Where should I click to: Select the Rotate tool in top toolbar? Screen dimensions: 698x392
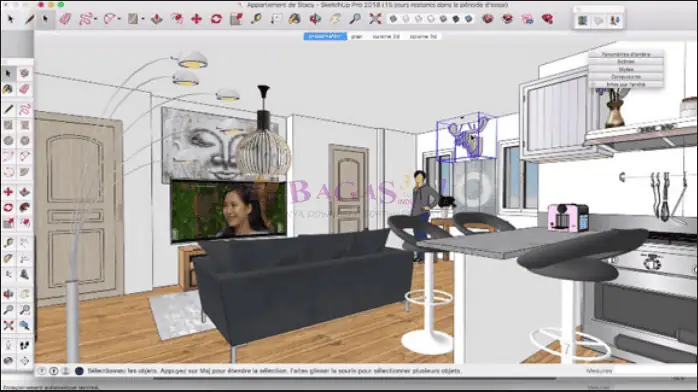[x=216, y=19]
